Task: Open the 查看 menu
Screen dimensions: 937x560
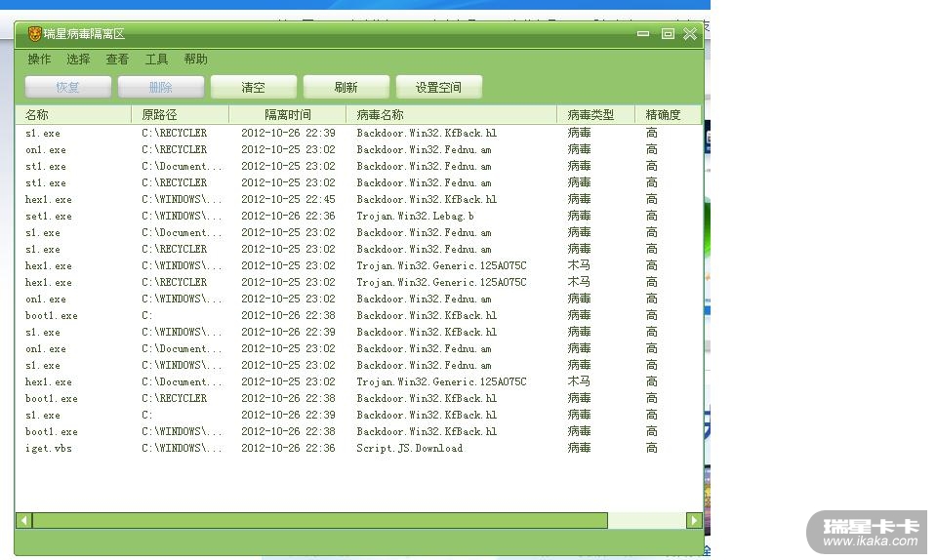Action: (x=117, y=60)
